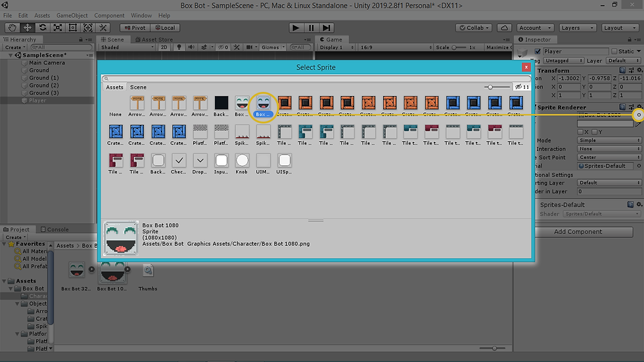Toggle the Static checkbox
This screenshot has width=644, height=362.
click(x=614, y=51)
